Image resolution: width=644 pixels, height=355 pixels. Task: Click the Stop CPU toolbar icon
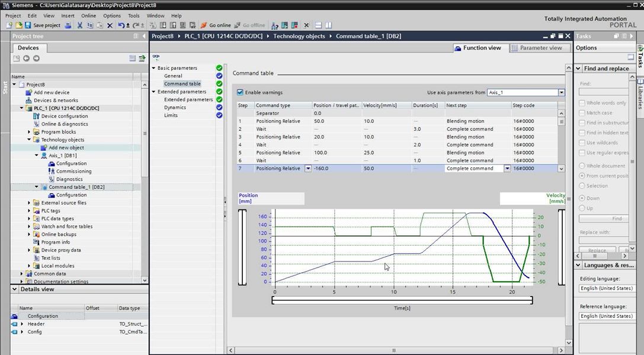[x=294, y=25]
